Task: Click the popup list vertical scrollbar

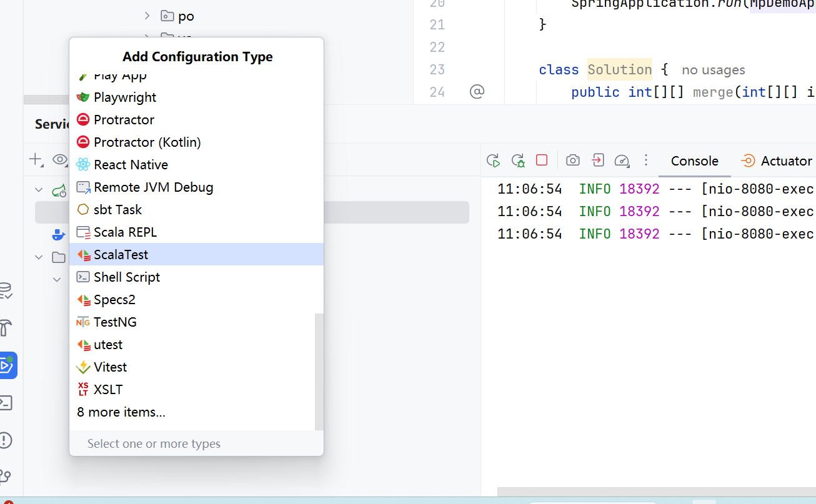Action: pos(319,372)
